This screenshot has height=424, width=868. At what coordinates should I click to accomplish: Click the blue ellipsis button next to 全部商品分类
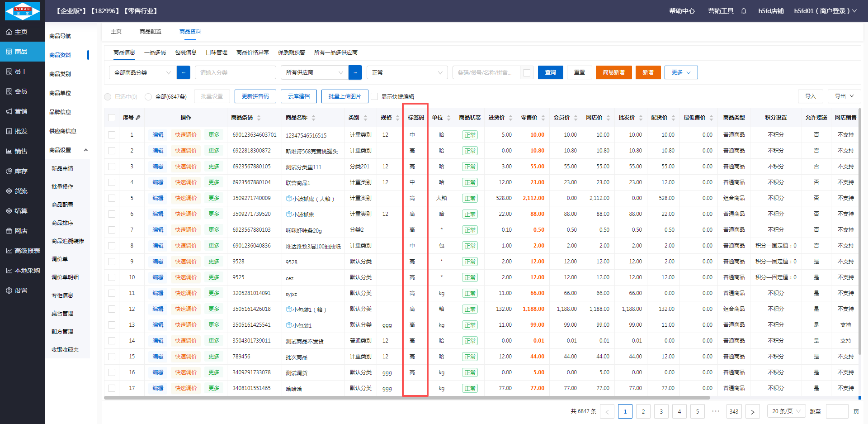[x=183, y=72]
